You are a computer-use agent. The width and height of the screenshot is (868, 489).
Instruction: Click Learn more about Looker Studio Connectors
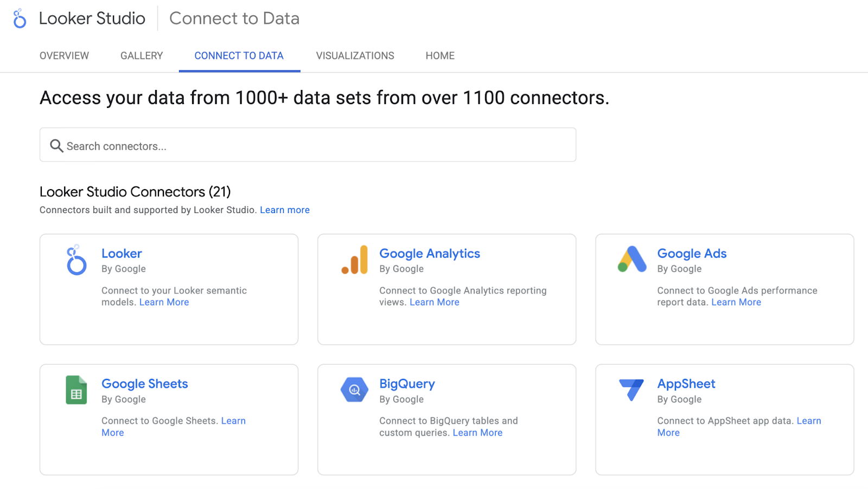click(x=284, y=210)
